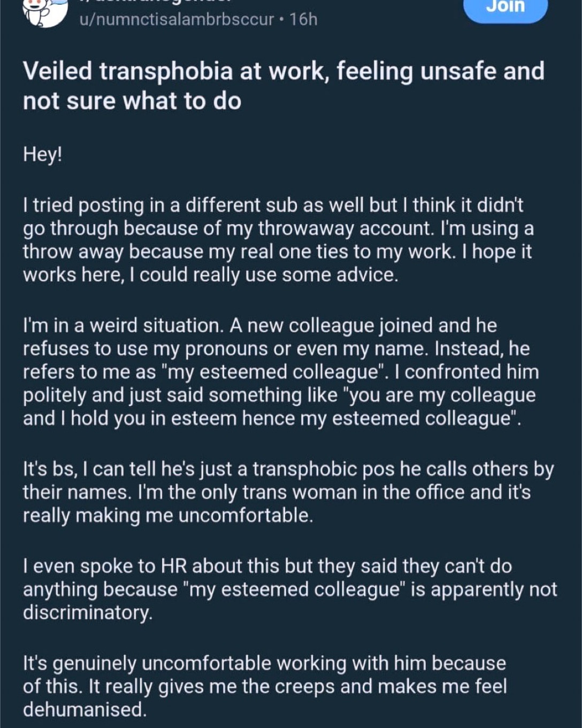
Task: Click the line starting "I even spoke to HR"
Action: pyautogui.click(x=267, y=566)
